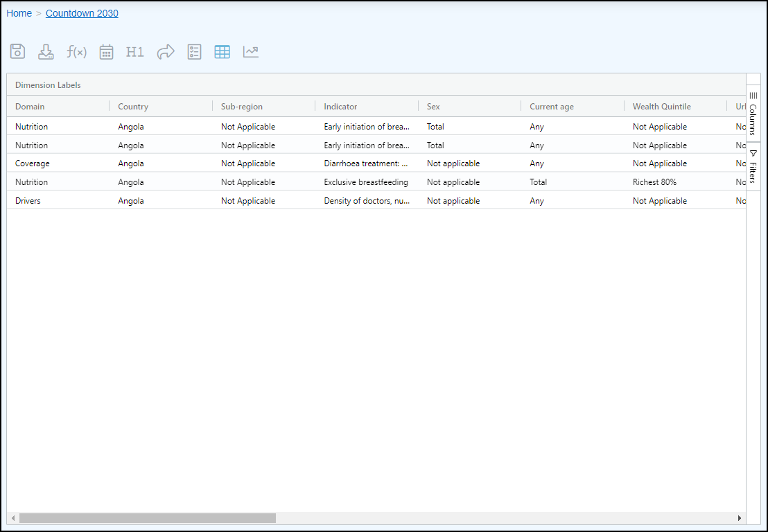Image resolution: width=768 pixels, height=532 pixels.
Task: Click horizontal scrollbar right arrow
Action: coord(740,518)
